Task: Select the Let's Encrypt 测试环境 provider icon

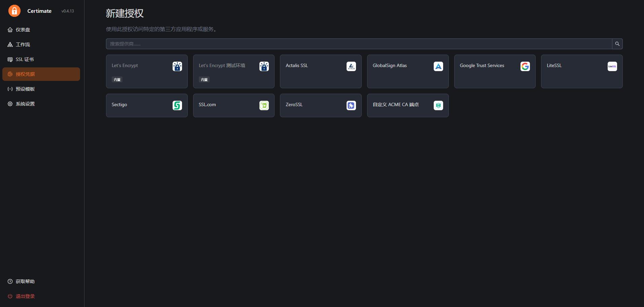Action: click(x=264, y=66)
